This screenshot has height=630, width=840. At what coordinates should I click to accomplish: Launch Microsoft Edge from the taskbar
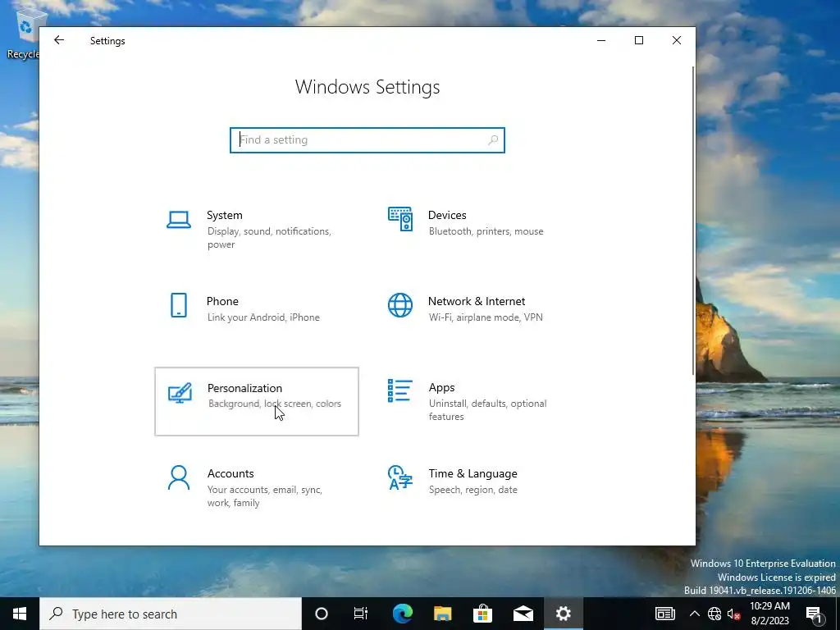pos(402,614)
